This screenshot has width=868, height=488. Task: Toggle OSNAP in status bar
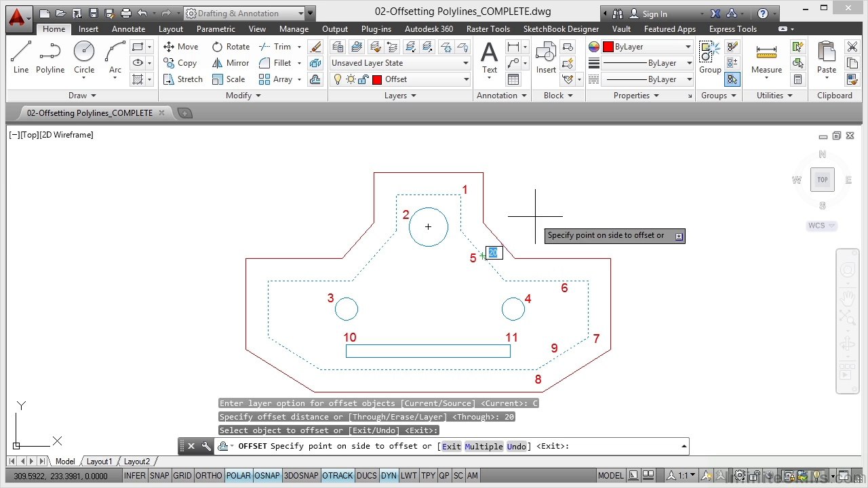click(267, 476)
